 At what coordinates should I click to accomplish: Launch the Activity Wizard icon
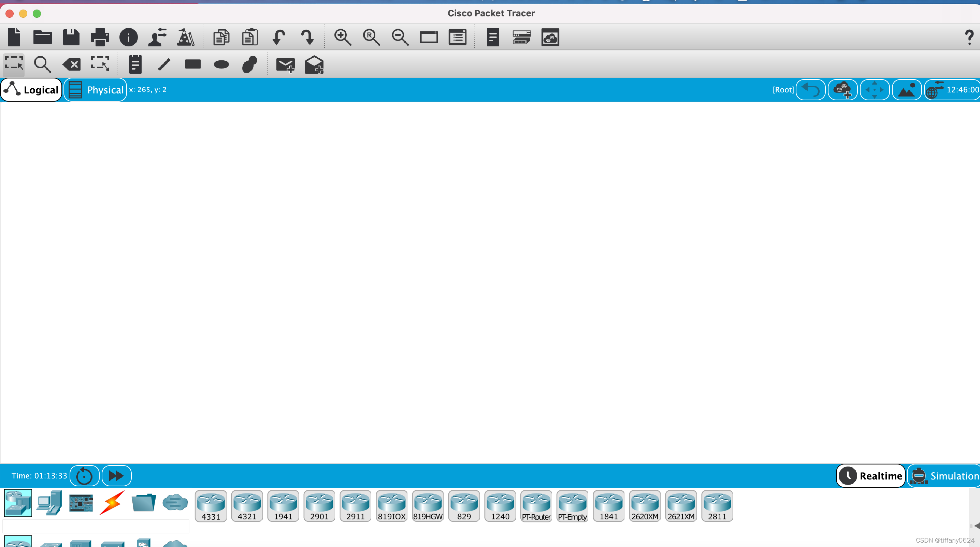pos(186,37)
